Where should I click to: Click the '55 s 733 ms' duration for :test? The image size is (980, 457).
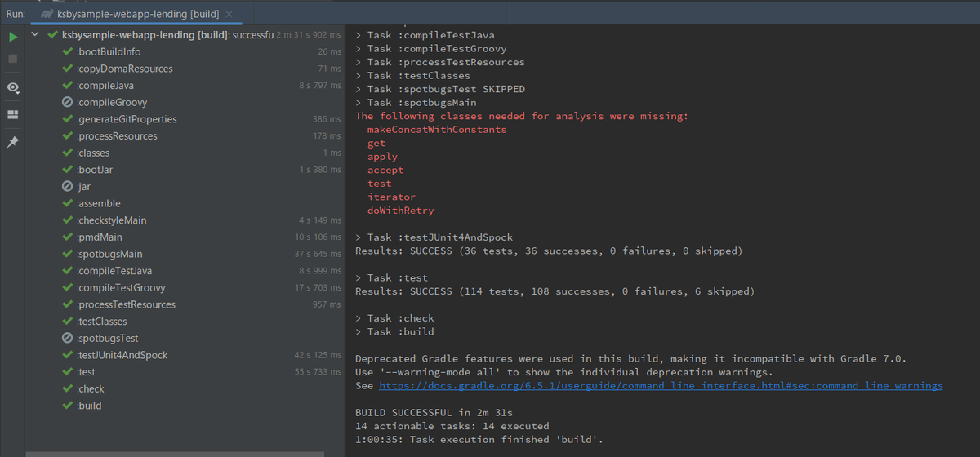[x=318, y=372]
